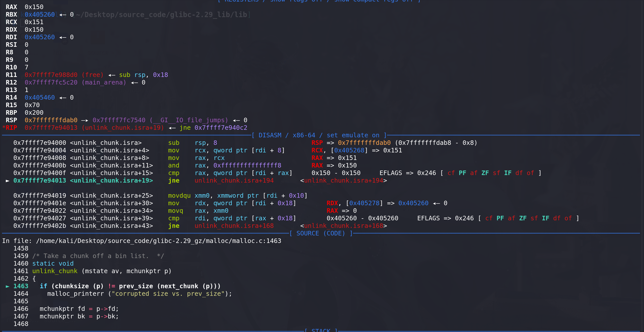Click the RDI pointer 0x405260
This screenshot has width=644, height=332.
pos(40,37)
